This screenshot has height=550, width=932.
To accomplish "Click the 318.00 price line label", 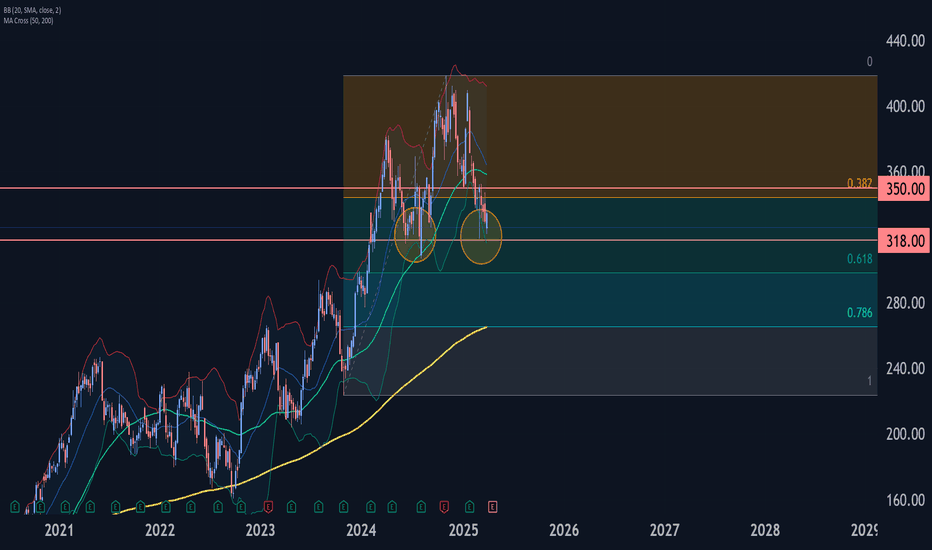I will coord(904,241).
